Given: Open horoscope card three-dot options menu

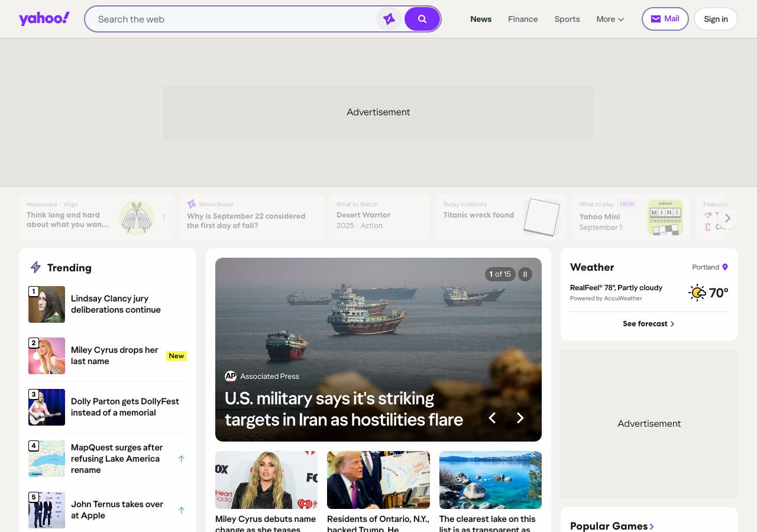Looking at the screenshot, I should [164, 218].
